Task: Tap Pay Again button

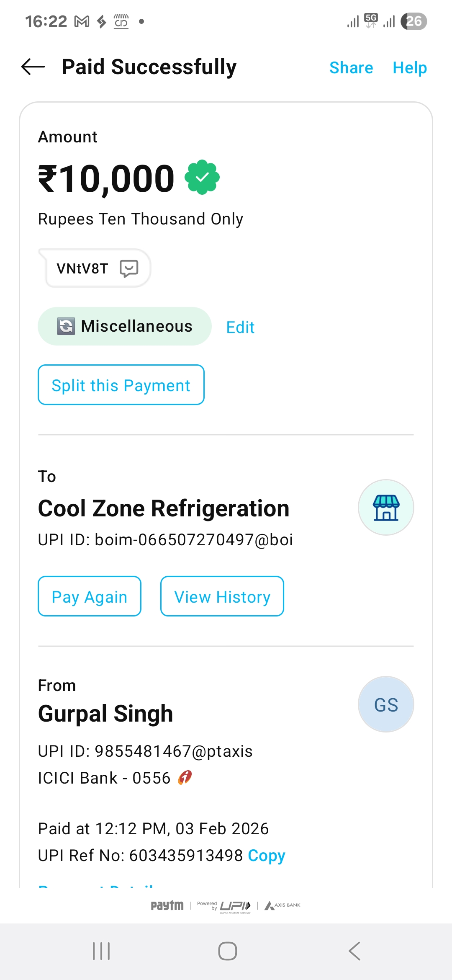Action: click(x=90, y=596)
